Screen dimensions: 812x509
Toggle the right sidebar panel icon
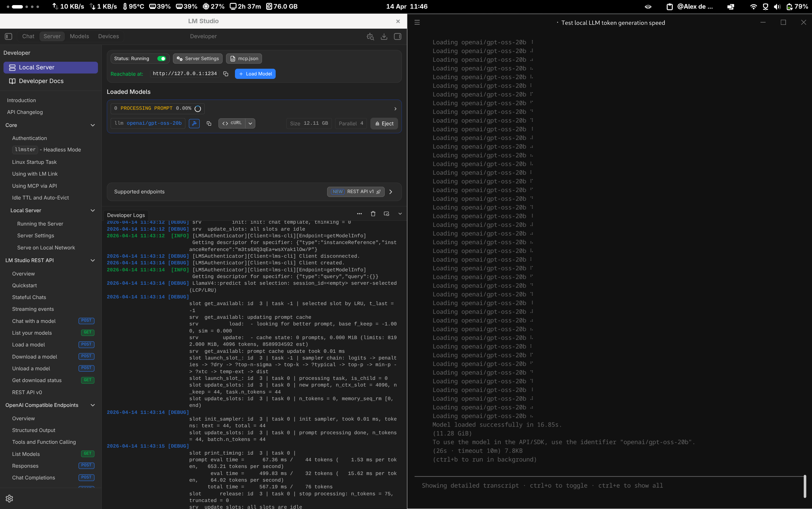(x=398, y=36)
